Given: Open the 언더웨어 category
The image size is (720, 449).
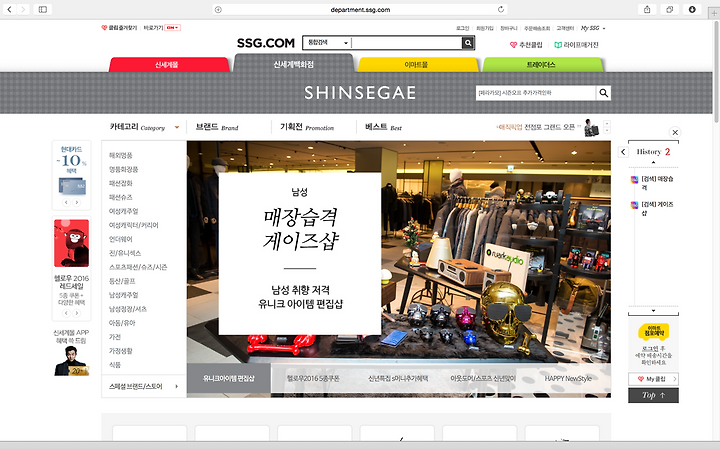Looking at the screenshot, I should (121, 239).
